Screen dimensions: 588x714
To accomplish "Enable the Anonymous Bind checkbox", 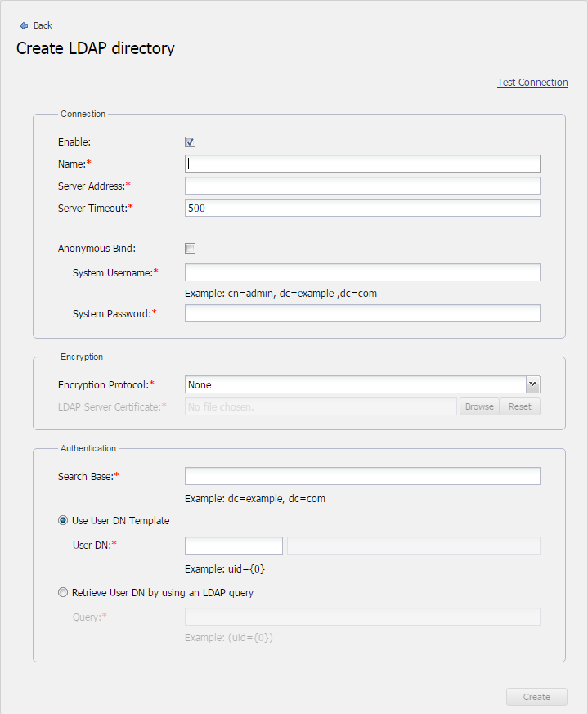I will coord(191,249).
